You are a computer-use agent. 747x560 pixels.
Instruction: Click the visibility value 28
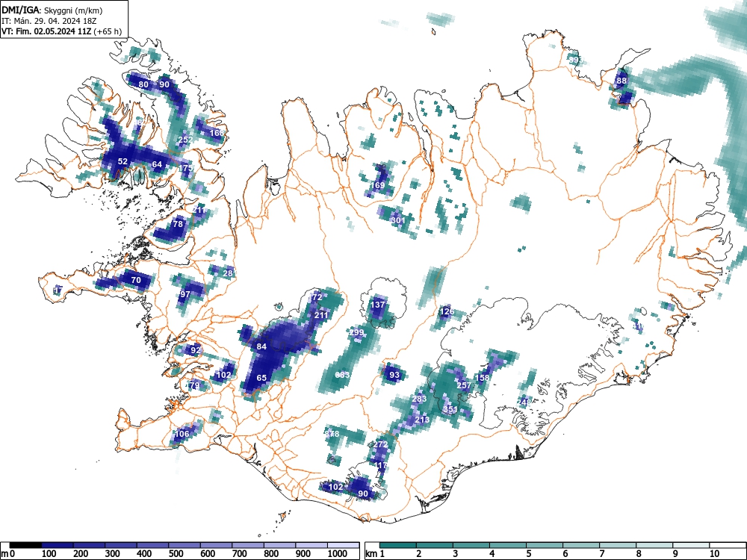click(228, 273)
